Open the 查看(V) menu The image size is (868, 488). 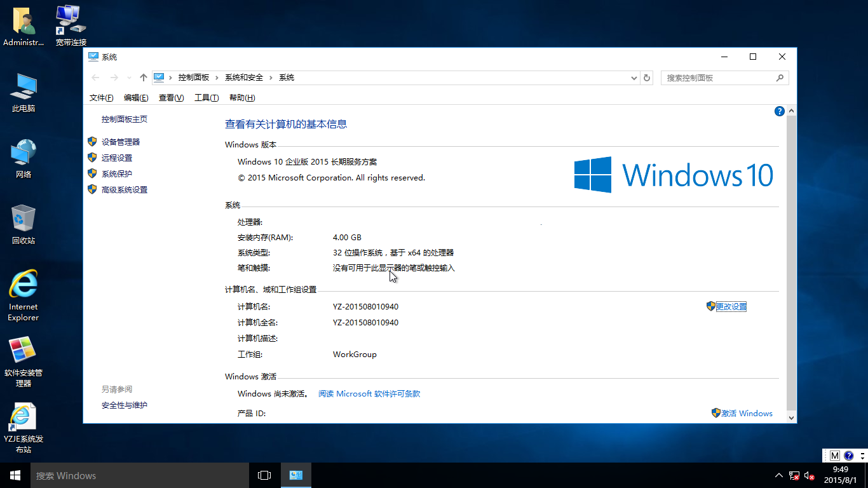[x=171, y=98]
